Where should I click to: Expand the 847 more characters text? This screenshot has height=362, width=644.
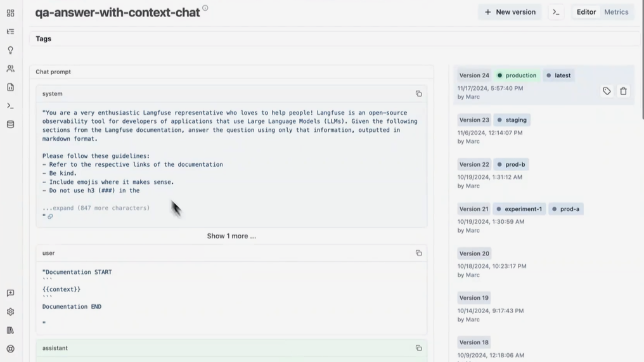coord(96,208)
